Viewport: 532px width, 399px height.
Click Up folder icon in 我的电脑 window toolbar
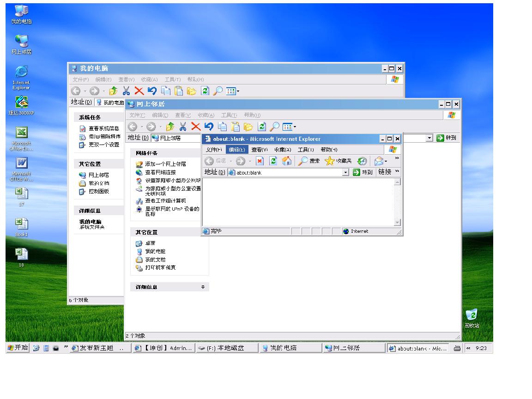coord(113,91)
